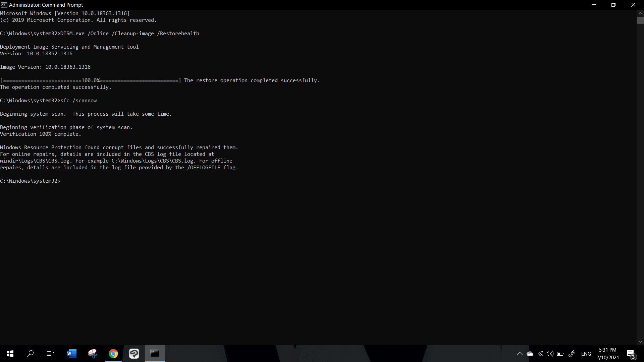Click Command Prompt title bar system icon

(x=4, y=5)
